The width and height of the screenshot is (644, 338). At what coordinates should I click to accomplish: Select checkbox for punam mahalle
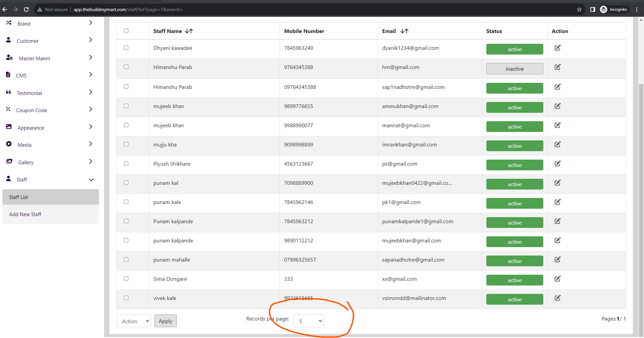[x=126, y=260]
